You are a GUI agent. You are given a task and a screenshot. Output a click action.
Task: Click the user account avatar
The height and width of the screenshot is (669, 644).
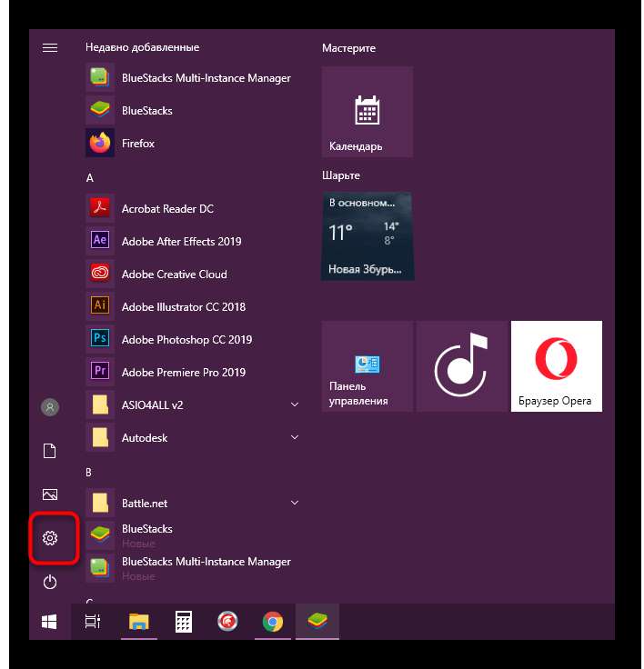[50, 407]
